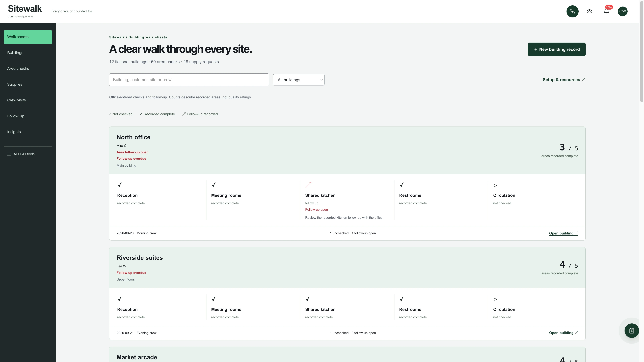The height and width of the screenshot is (362, 644).
Task: Toggle the eye visibility icon in header
Action: coord(589,11)
